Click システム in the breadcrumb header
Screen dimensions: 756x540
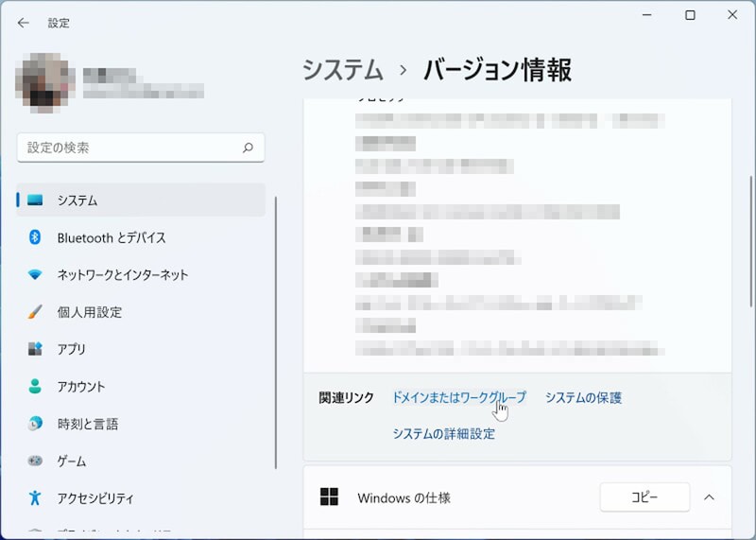[x=342, y=70]
